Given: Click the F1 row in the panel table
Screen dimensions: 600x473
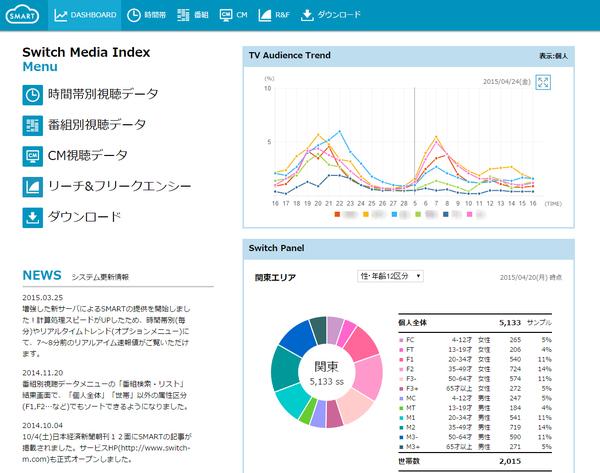Looking at the screenshot, I should pos(475,359).
